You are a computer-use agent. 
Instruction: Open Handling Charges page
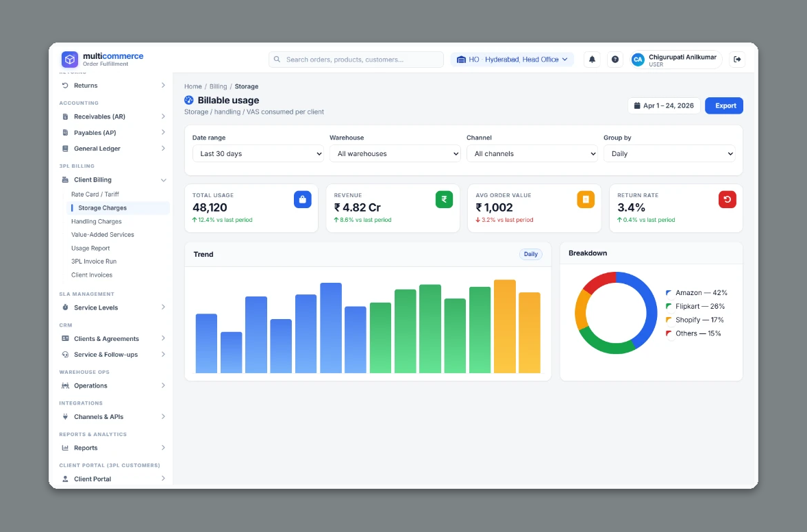click(x=96, y=221)
